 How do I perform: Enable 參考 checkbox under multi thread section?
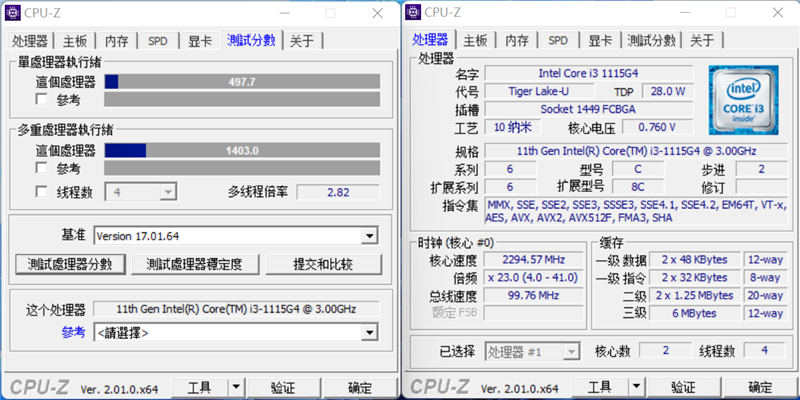pyautogui.click(x=41, y=167)
